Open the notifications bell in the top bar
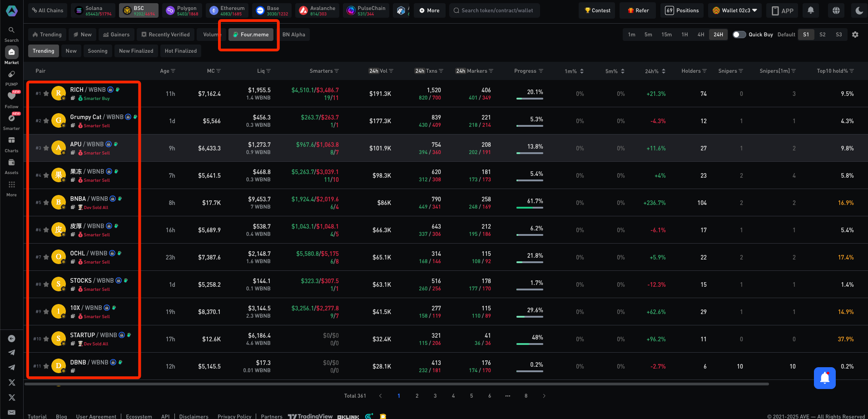Screen dimensions: 868x419 coord(811,10)
